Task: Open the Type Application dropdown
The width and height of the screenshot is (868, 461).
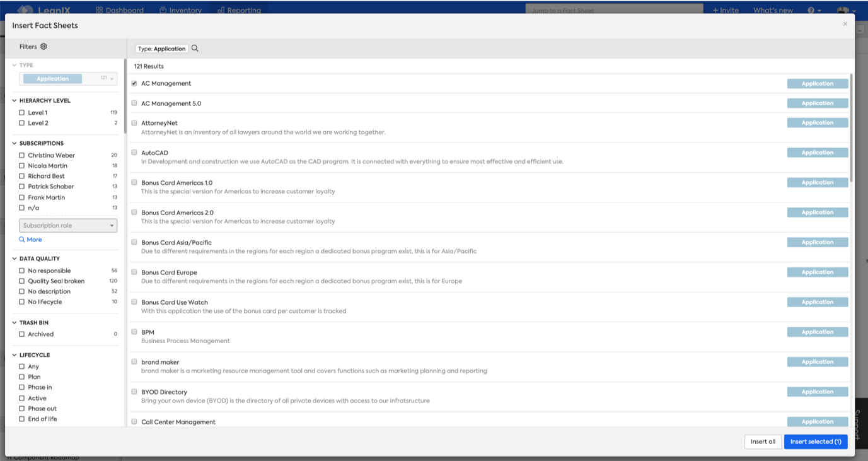Action: (68, 79)
